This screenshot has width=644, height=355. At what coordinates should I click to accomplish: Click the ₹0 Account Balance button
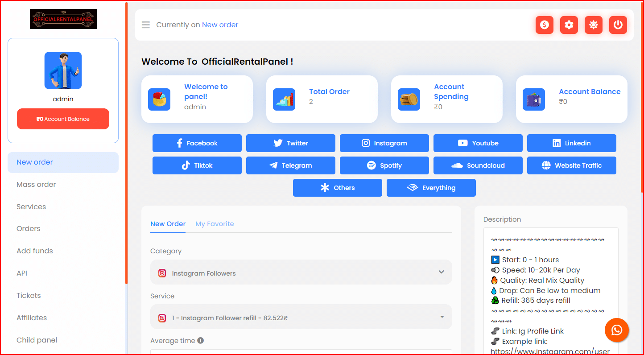[63, 119]
